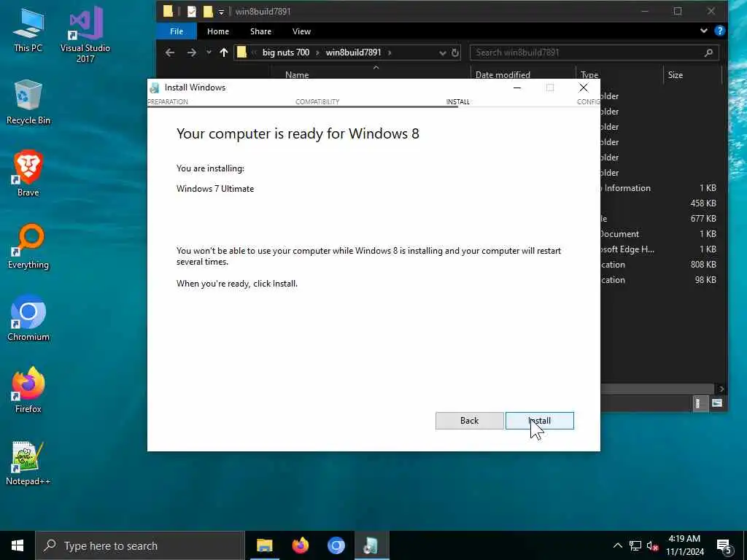The image size is (747, 560).
Task: Click the Back button in setup
Action: click(x=469, y=421)
